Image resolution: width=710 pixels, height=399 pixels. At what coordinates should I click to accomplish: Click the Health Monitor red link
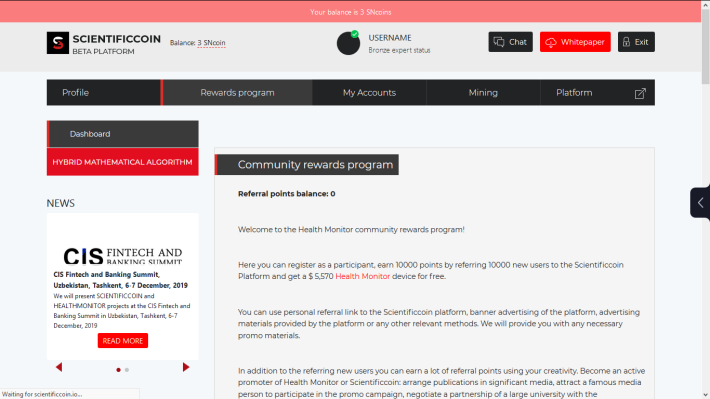(x=362, y=276)
